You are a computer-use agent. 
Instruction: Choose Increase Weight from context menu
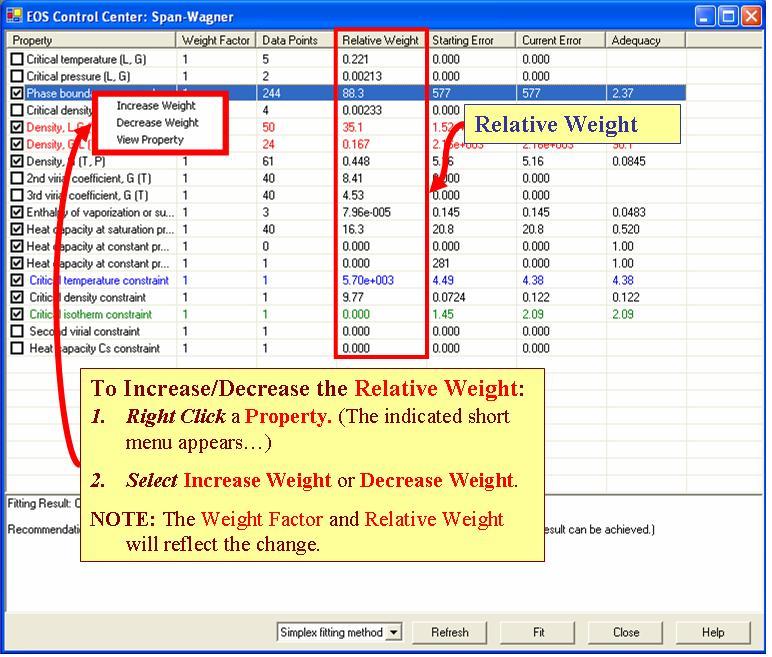pyautogui.click(x=156, y=106)
